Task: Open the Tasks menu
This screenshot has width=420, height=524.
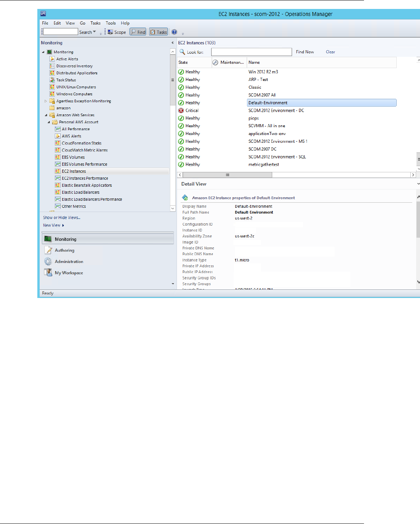Action: [95, 23]
